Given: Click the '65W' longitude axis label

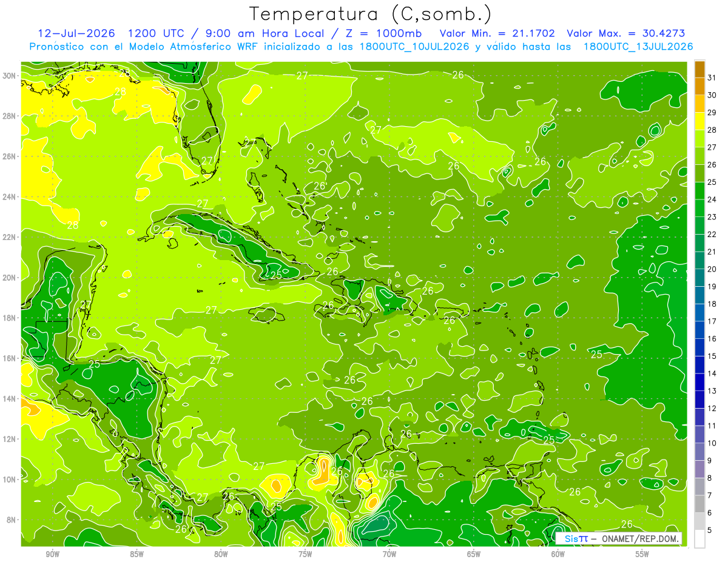Looking at the screenshot, I should pos(474,554).
